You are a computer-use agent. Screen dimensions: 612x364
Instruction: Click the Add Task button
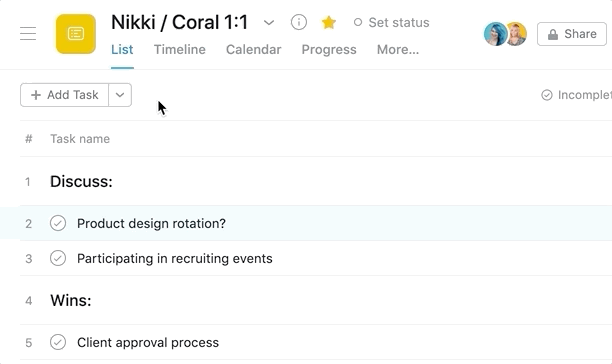64,95
